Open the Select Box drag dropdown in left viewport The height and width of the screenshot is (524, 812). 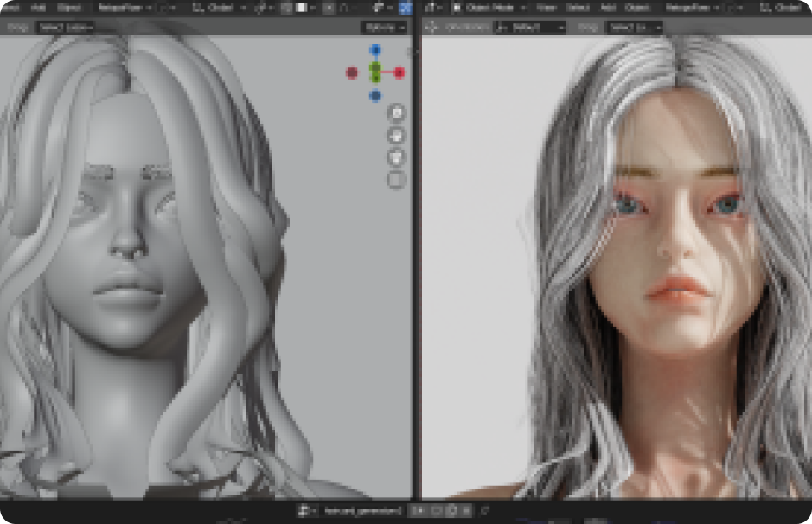65,28
